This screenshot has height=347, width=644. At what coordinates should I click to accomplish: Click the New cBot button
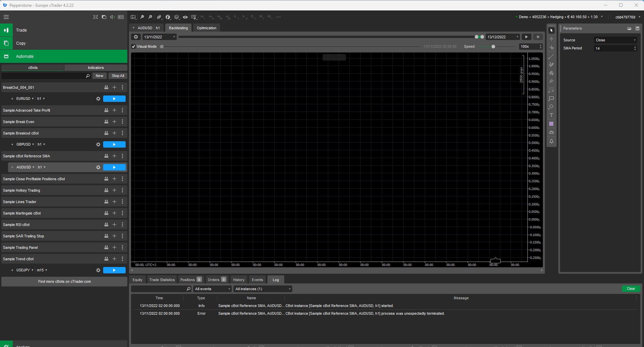pyautogui.click(x=99, y=76)
